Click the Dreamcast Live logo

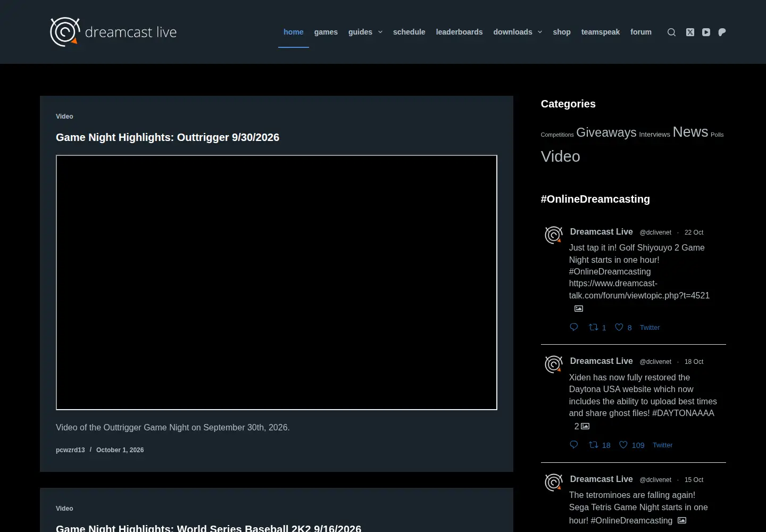click(x=113, y=32)
